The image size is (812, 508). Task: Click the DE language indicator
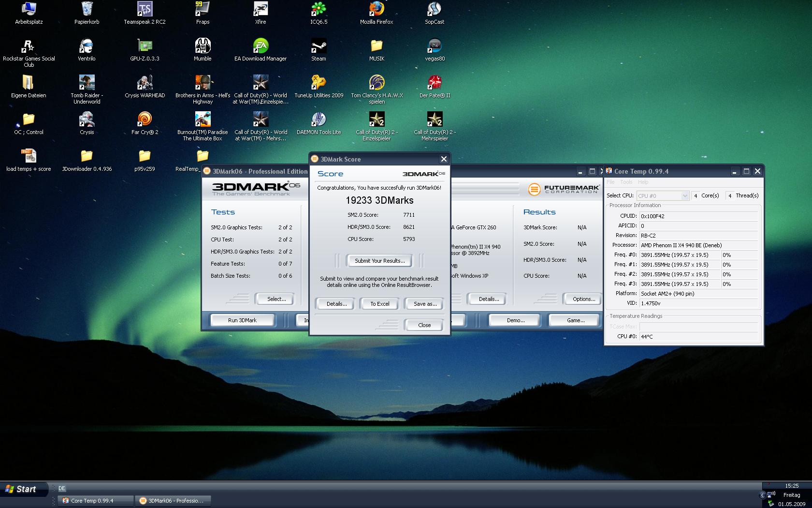pos(62,489)
